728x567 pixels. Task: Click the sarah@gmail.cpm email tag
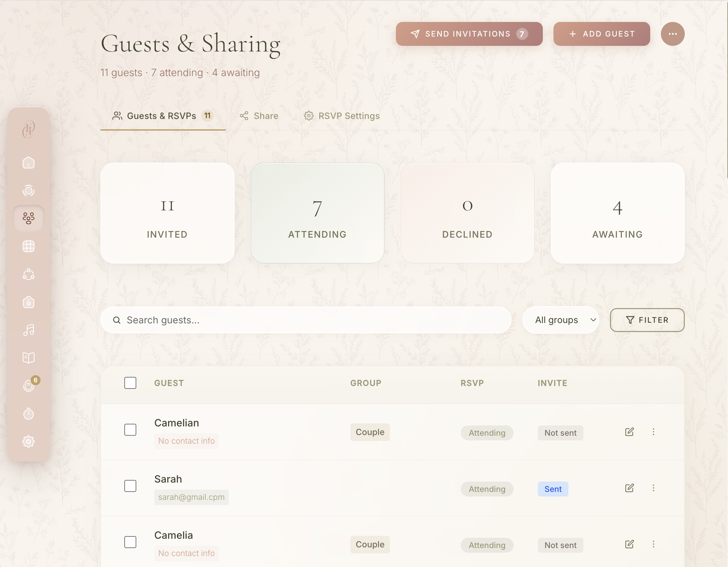pos(191,497)
